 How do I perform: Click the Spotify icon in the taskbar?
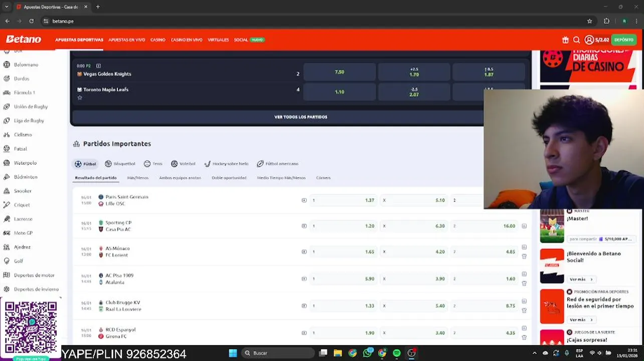(397, 353)
